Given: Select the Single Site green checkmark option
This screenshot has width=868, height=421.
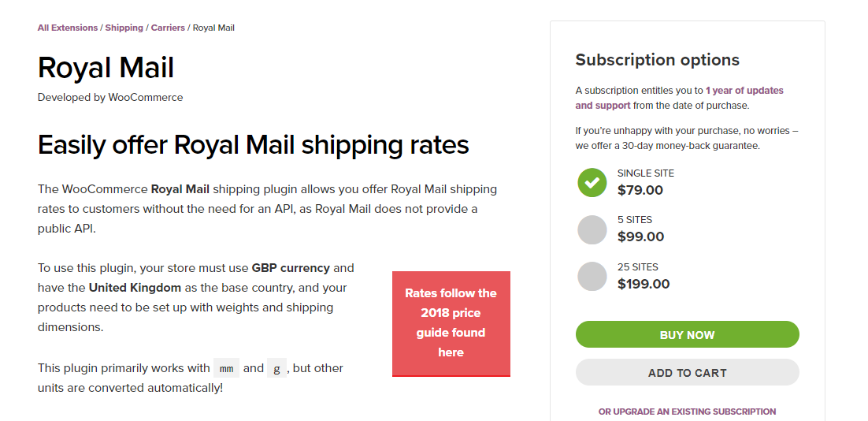Looking at the screenshot, I should (592, 183).
